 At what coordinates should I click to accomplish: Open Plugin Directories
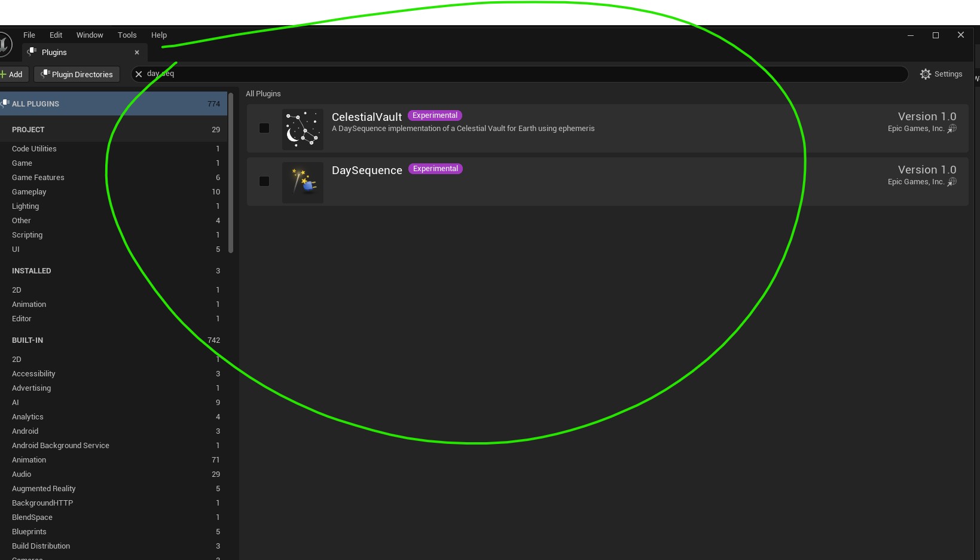[77, 74]
